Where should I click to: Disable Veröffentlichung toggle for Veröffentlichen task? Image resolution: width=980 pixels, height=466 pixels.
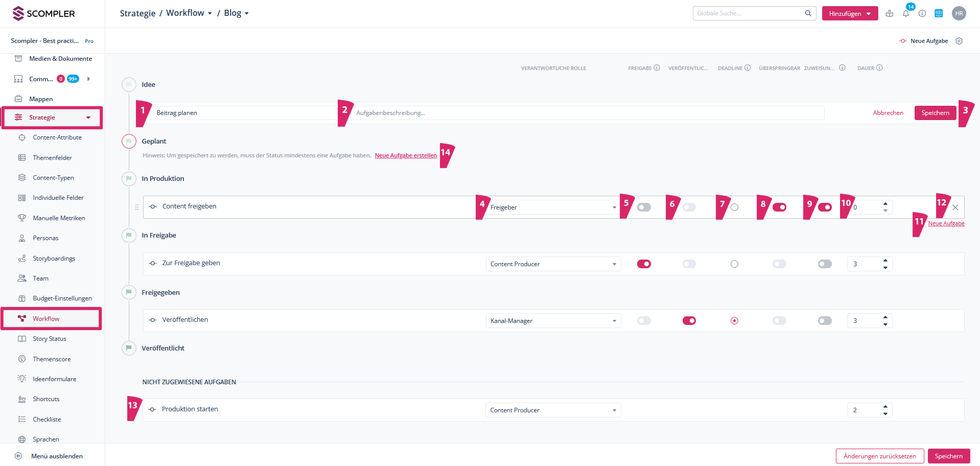point(689,321)
